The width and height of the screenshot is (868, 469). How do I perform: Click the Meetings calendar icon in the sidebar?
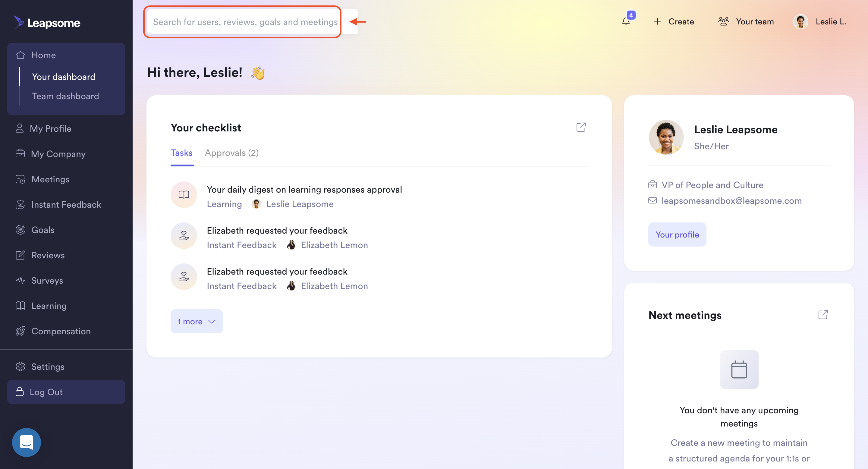20,179
